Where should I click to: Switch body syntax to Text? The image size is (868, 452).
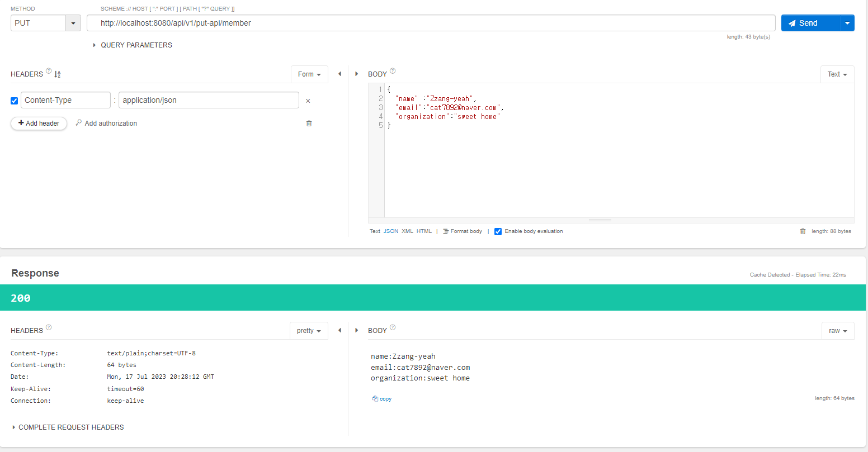pyautogui.click(x=375, y=231)
